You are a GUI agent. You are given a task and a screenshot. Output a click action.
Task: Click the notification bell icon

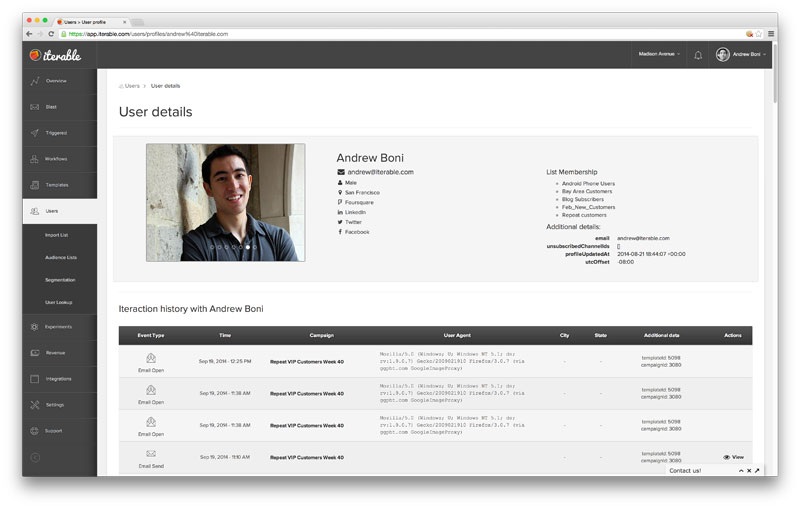pos(698,55)
